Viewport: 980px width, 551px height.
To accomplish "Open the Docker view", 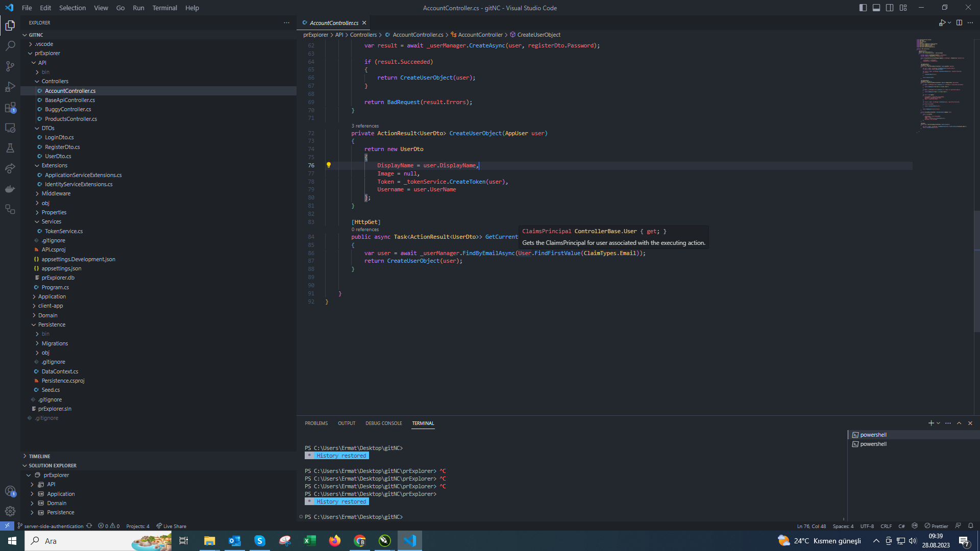I will [x=10, y=189].
